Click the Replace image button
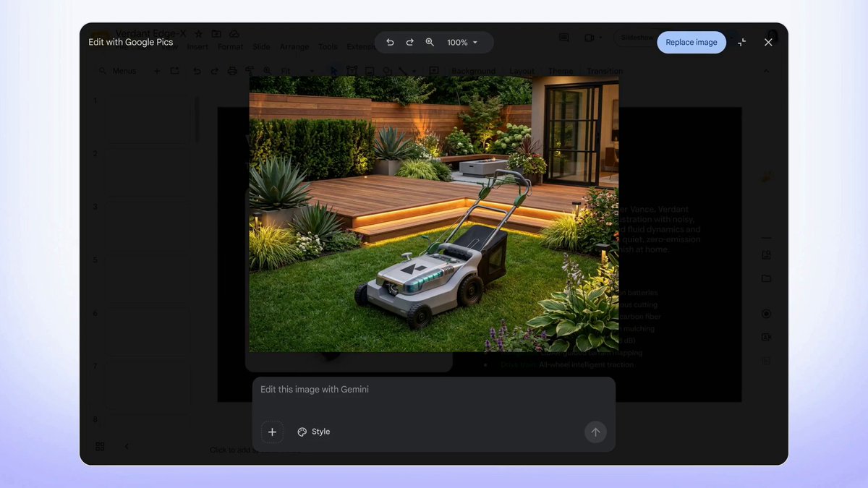 click(x=692, y=42)
